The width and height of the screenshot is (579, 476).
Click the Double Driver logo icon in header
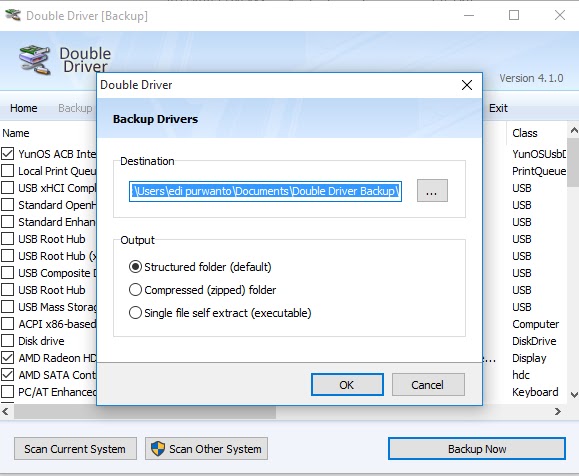point(35,60)
